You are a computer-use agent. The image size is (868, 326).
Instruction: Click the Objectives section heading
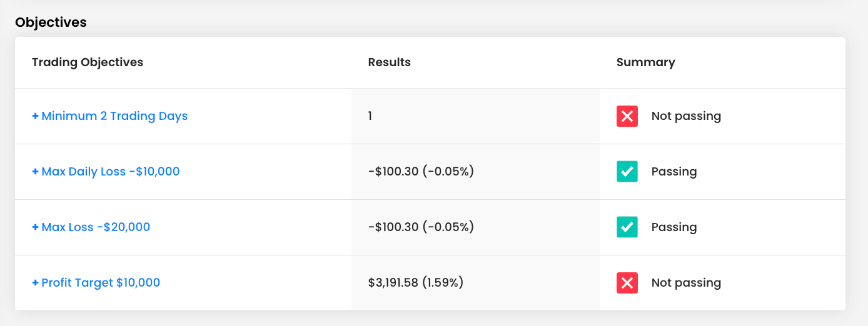pos(51,22)
